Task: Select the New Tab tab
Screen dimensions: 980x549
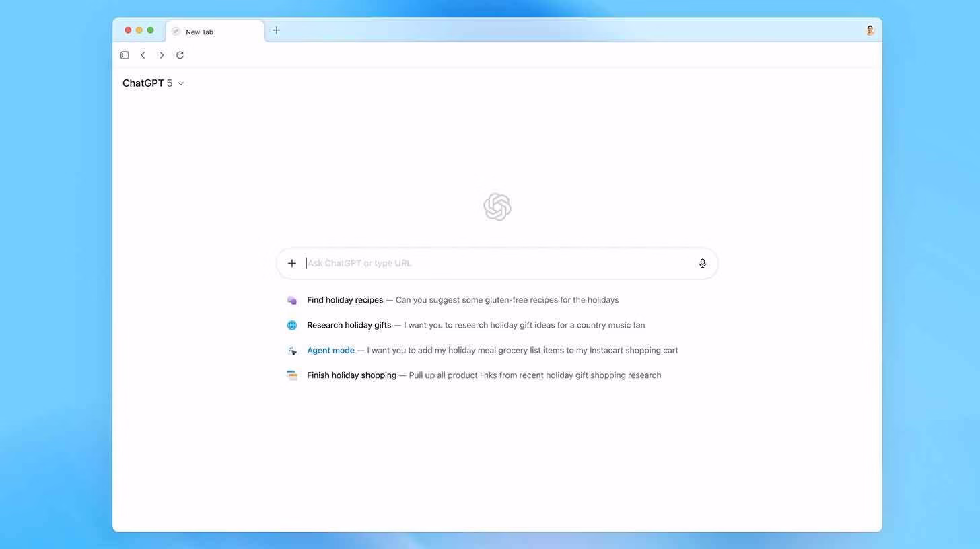Action: click(x=214, y=32)
